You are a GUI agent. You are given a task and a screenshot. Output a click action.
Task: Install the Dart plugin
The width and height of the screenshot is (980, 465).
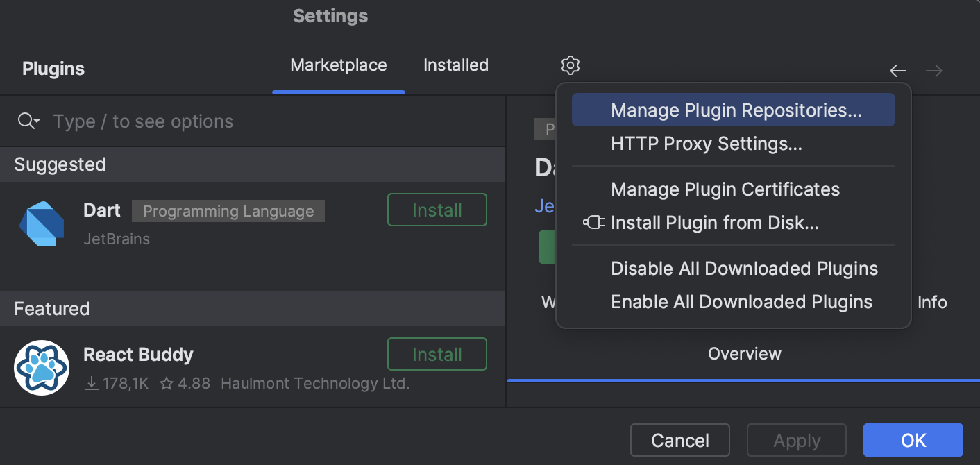coord(437,210)
